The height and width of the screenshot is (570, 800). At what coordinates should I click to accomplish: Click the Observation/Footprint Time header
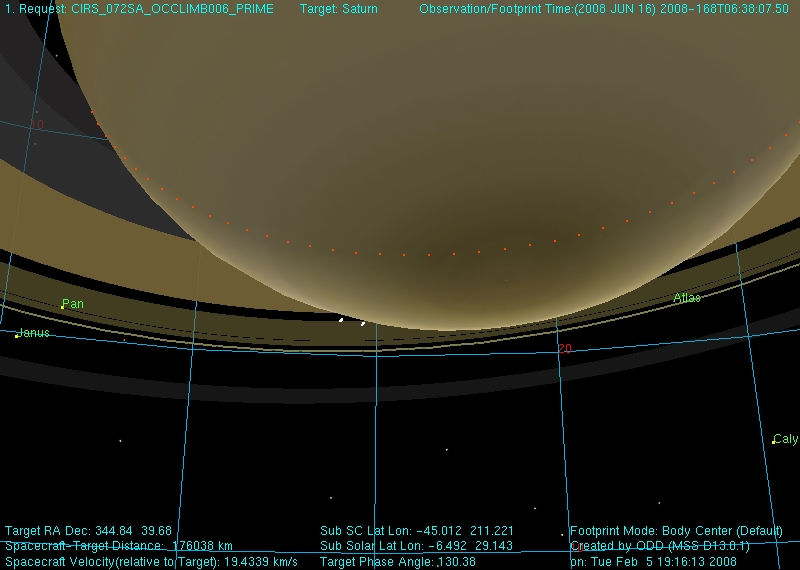point(603,9)
